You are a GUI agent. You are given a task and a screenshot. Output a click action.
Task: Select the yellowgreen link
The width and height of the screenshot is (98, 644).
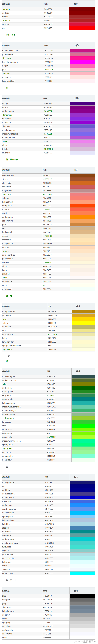[8, 418]
